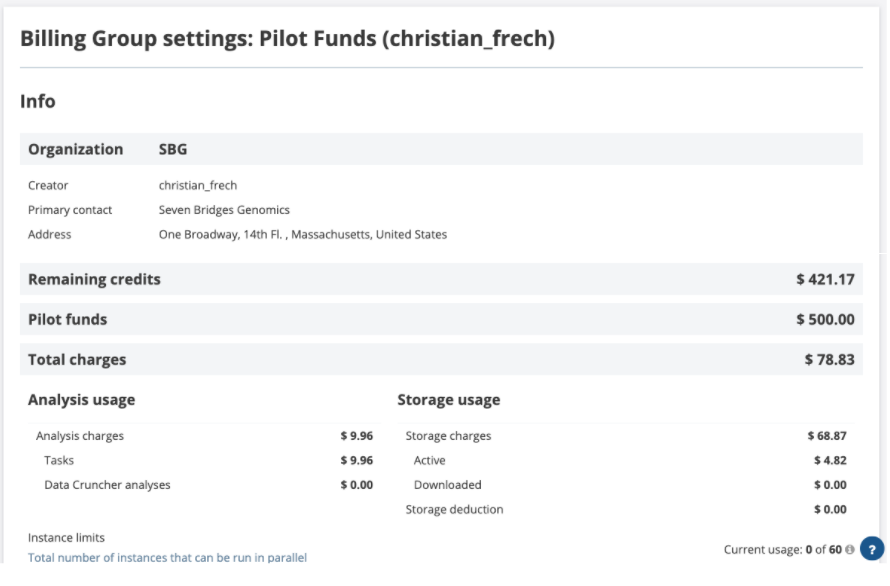Select the Storage usage heading

click(449, 400)
